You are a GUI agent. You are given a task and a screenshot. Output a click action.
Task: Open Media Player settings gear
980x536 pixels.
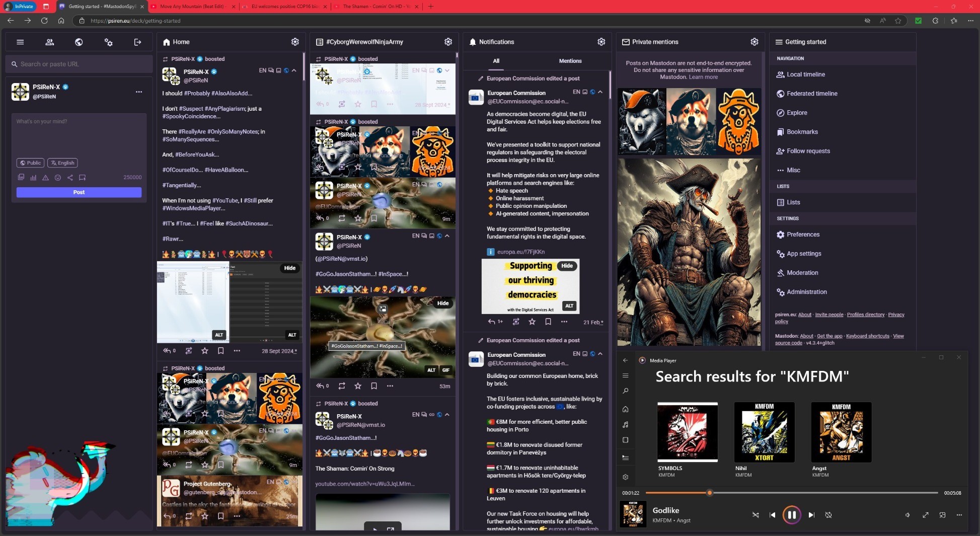point(625,477)
